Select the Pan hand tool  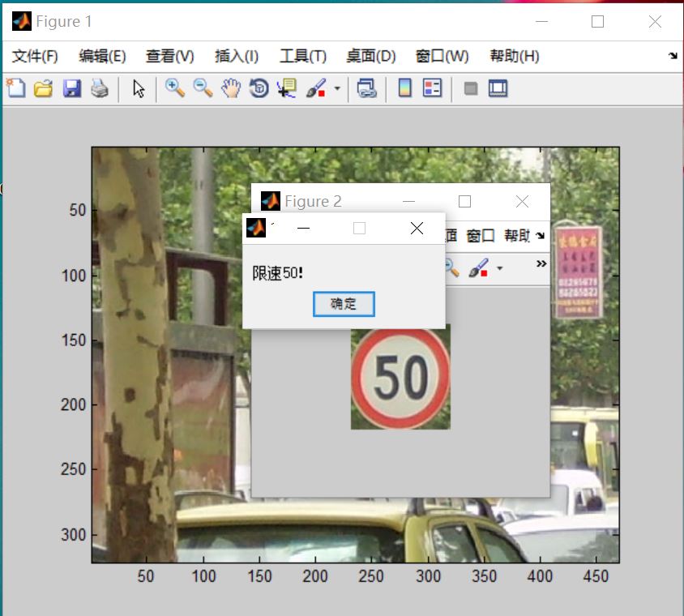(231, 88)
